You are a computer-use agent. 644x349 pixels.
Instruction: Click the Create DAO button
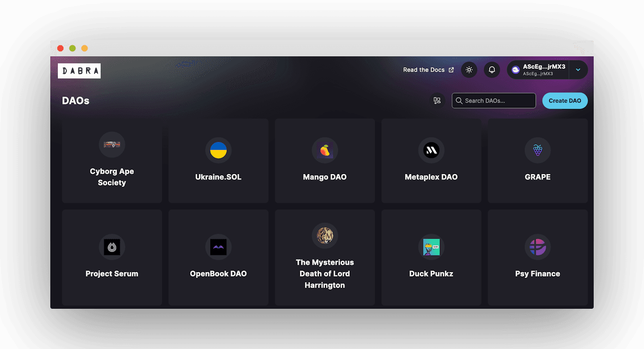point(565,101)
